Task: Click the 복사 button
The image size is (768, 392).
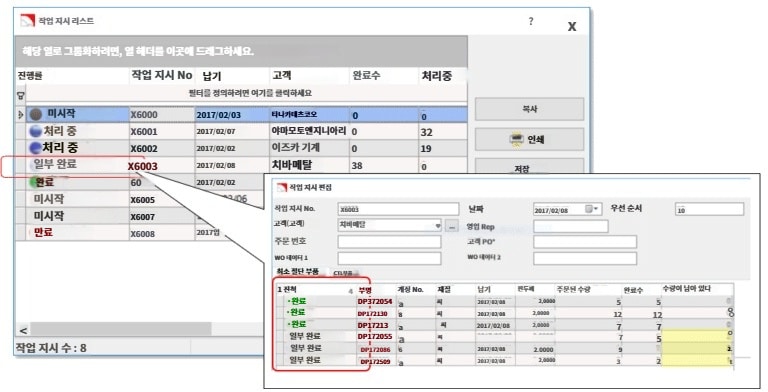Action: pos(529,109)
